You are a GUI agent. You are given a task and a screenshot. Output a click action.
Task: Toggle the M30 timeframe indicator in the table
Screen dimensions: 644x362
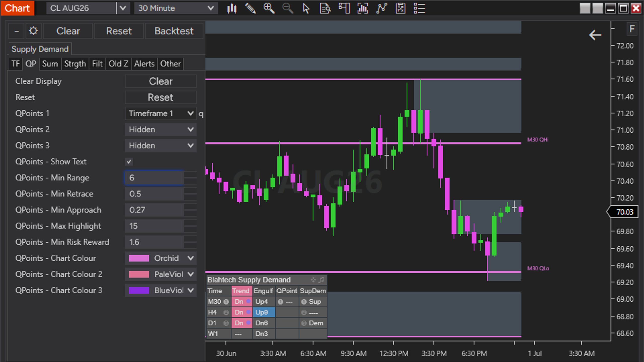[x=226, y=302]
